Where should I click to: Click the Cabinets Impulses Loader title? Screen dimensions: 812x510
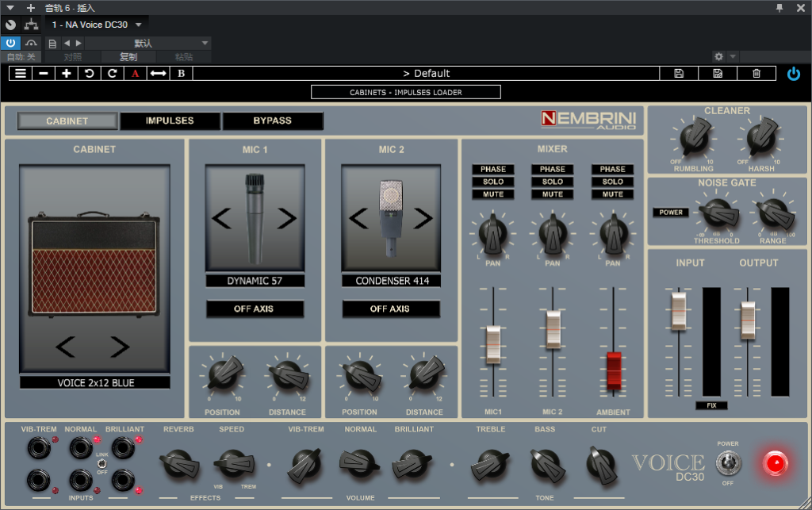click(406, 92)
